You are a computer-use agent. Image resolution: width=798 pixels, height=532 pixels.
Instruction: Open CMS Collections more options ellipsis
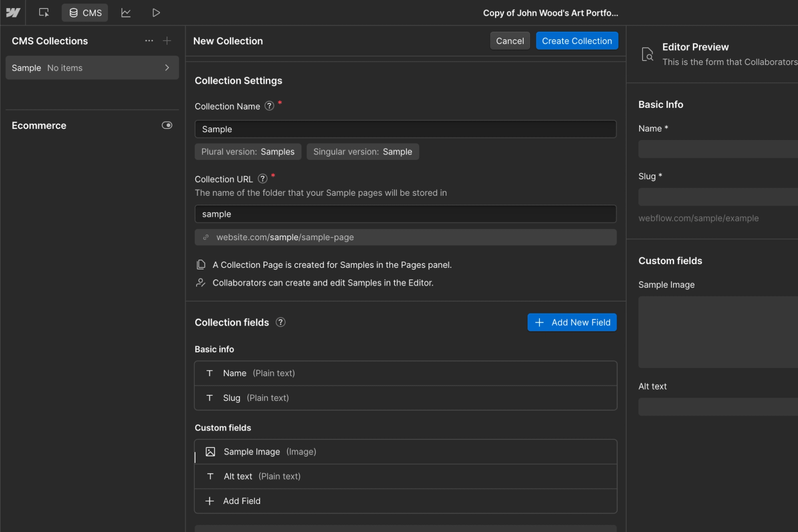pos(149,41)
